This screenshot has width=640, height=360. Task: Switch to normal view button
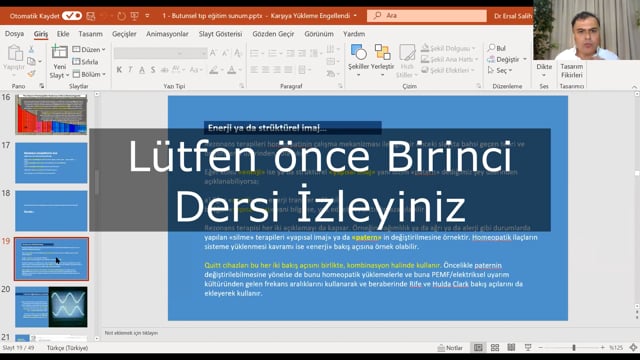click(478, 347)
